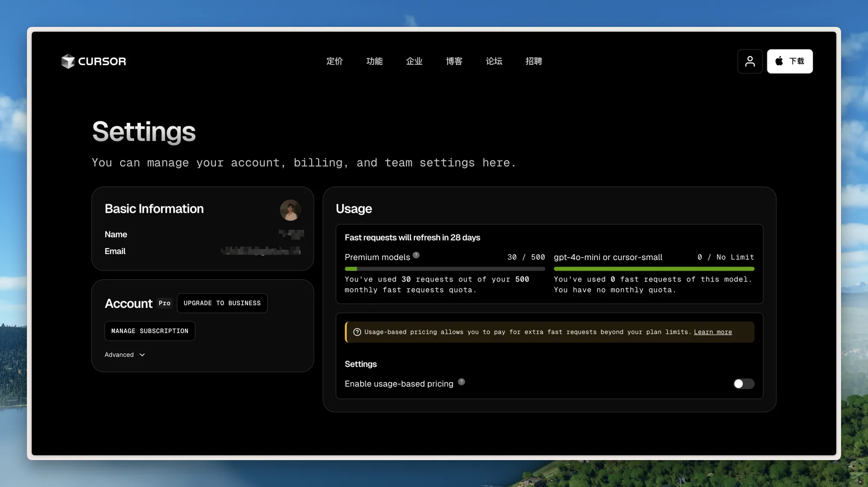Follow the Learn more link
This screenshot has width=868, height=487.
713,332
